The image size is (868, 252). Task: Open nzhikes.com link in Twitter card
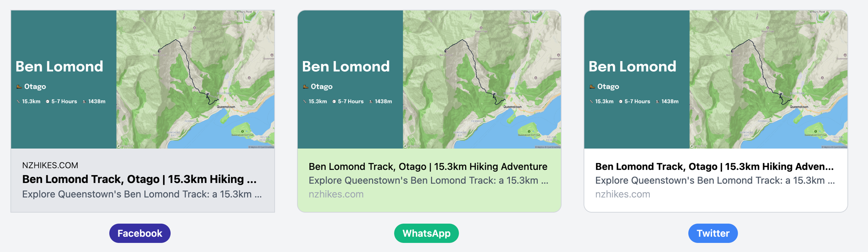622,194
